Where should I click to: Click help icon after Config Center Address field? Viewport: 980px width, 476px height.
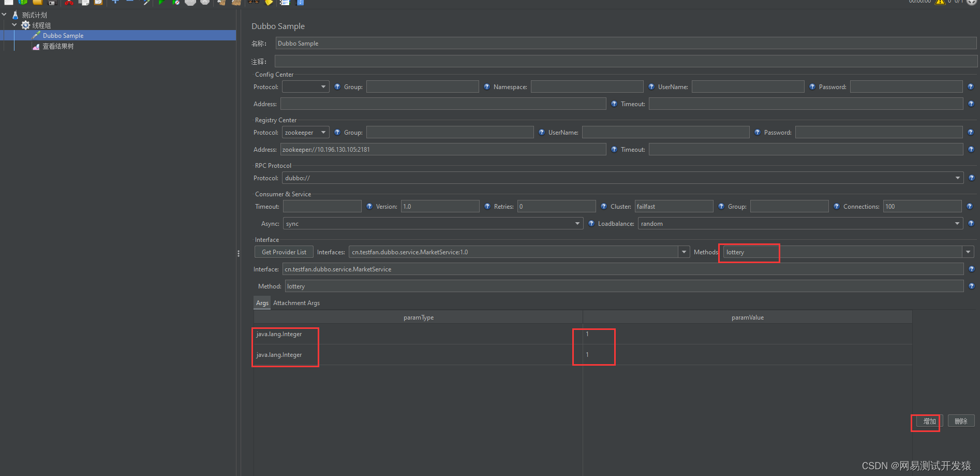(614, 104)
